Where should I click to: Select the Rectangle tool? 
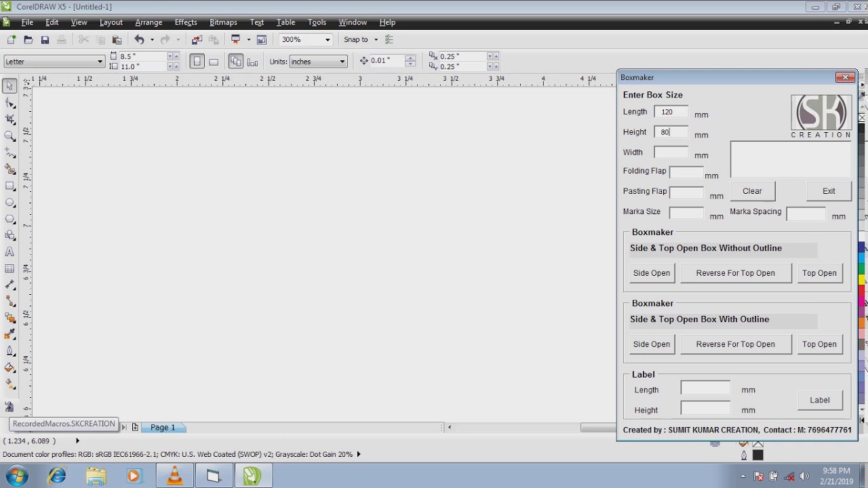(x=9, y=186)
